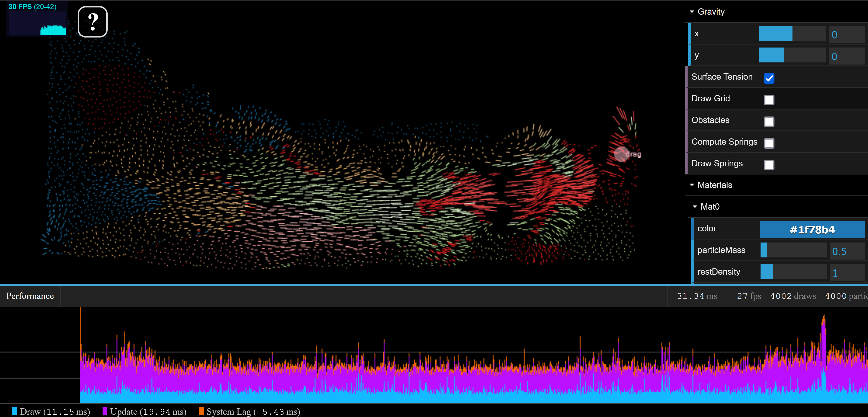Collapse the Gravity folder

711,12
